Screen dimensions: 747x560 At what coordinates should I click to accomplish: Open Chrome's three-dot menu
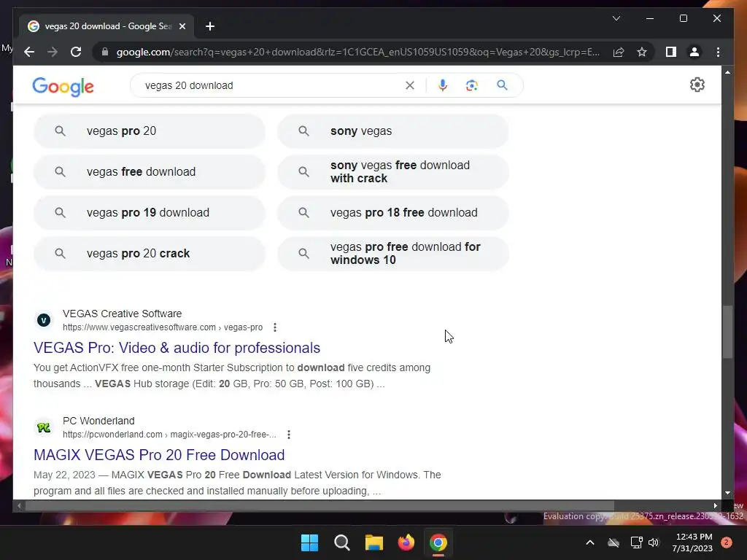(718, 52)
